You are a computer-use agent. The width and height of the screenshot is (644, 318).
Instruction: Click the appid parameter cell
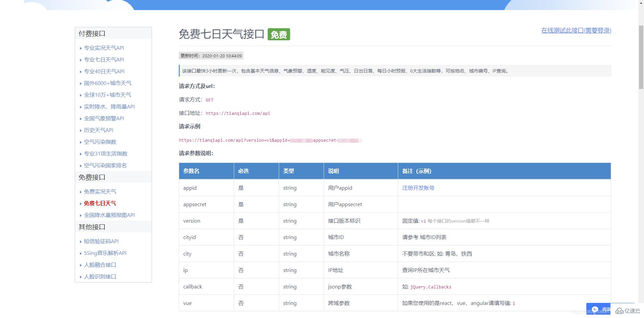[x=206, y=188]
